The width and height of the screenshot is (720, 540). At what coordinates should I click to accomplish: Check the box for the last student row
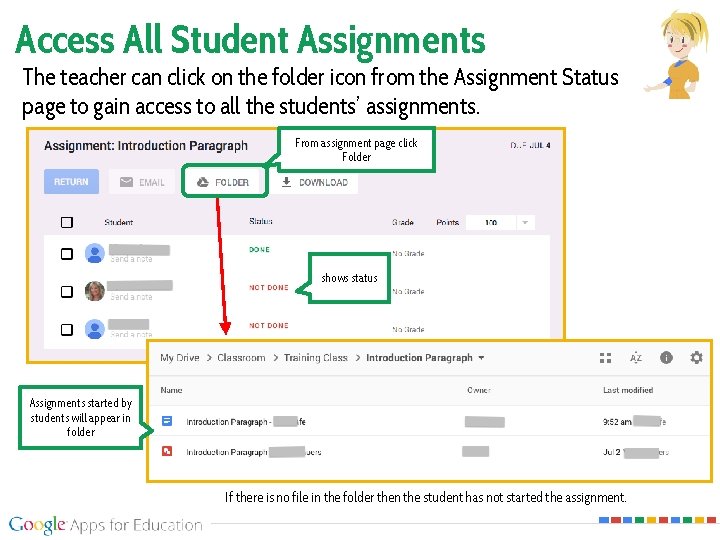[67, 329]
